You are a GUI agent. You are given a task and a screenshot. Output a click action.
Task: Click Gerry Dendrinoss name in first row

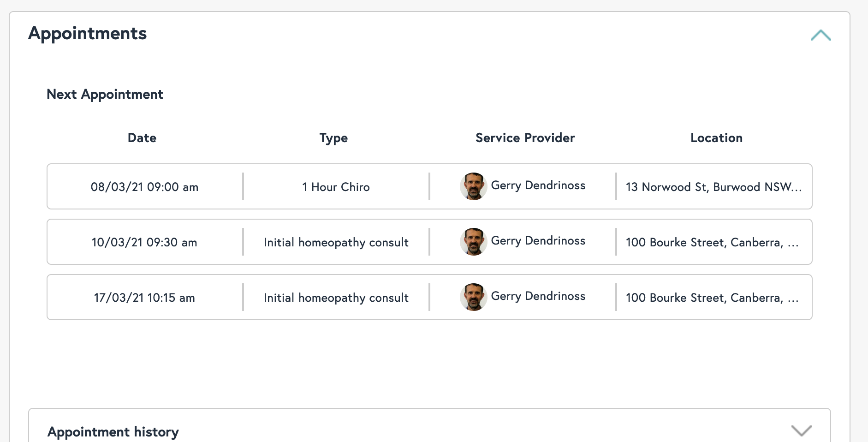538,185
